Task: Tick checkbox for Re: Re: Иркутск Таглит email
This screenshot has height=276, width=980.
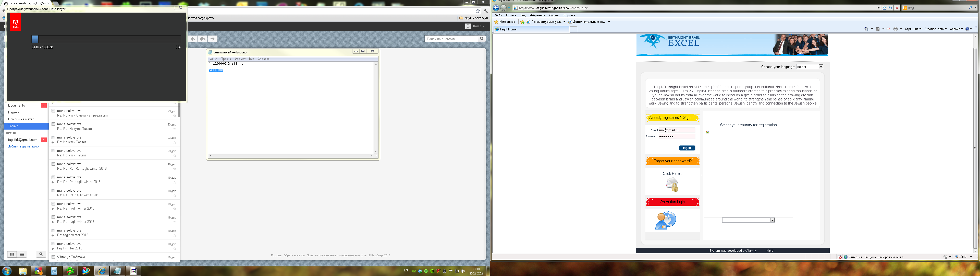Action: [53, 124]
